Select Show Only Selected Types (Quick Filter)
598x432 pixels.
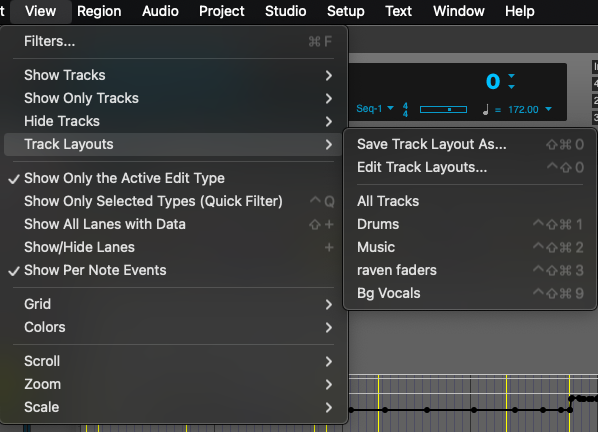(173, 201)
